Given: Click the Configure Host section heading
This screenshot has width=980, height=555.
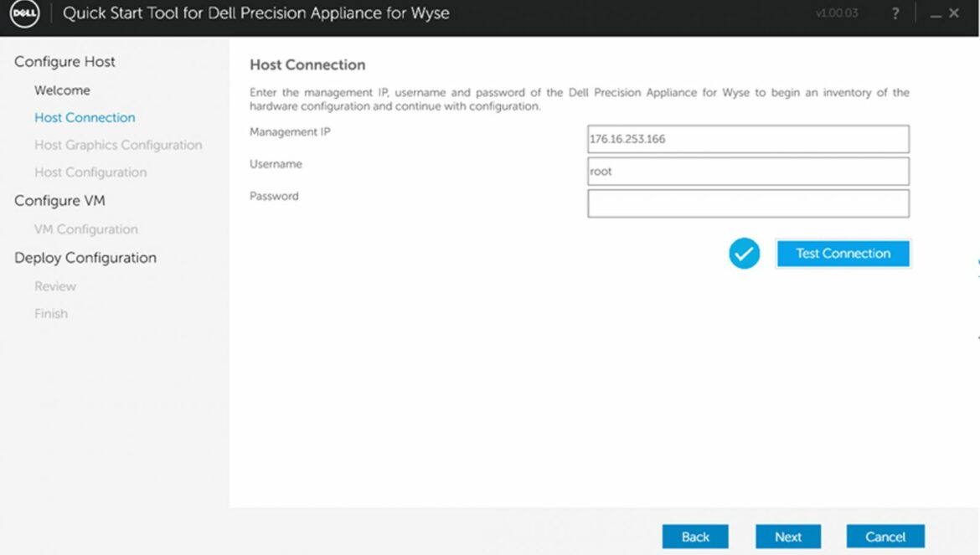Looking at the screenshot, I should pos(64,62).
